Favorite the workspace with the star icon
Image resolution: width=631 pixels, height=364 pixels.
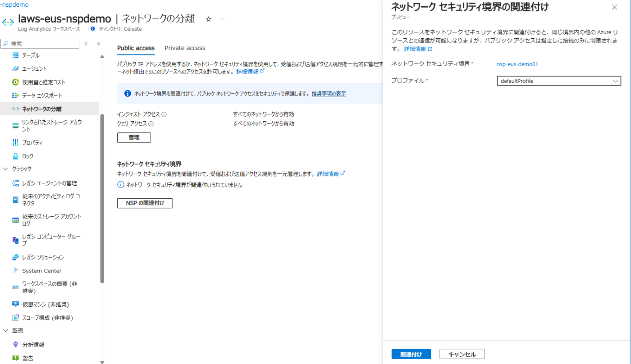(208, 19)
